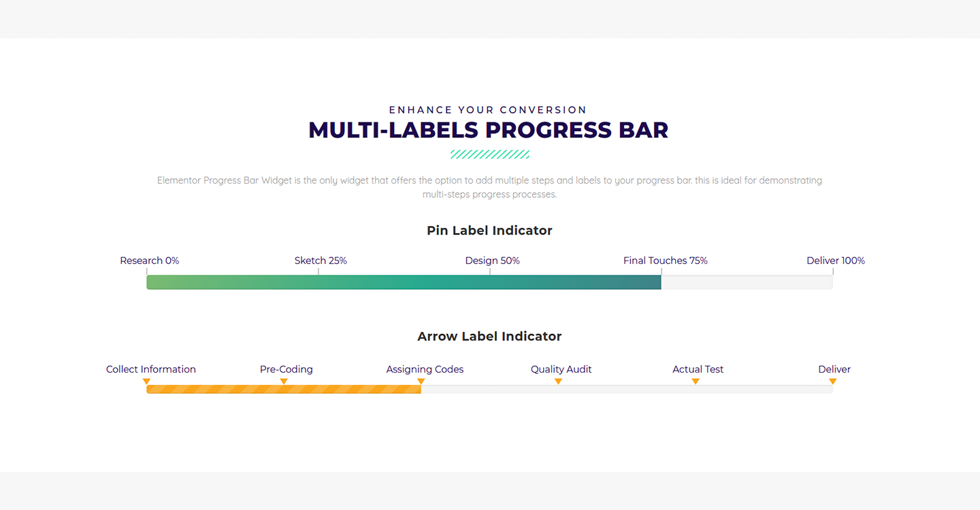
Task: Click the green striped divider under the title
Action: (x=489, y=154)
